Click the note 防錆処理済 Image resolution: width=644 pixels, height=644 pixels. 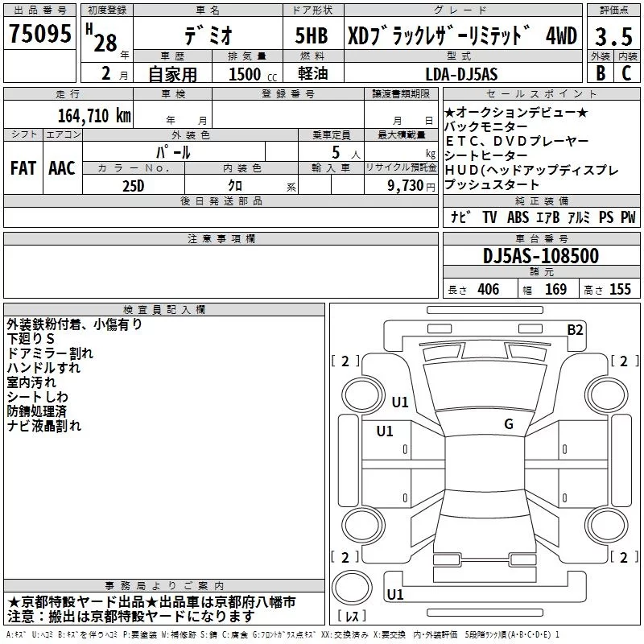(x=36, y=411)
